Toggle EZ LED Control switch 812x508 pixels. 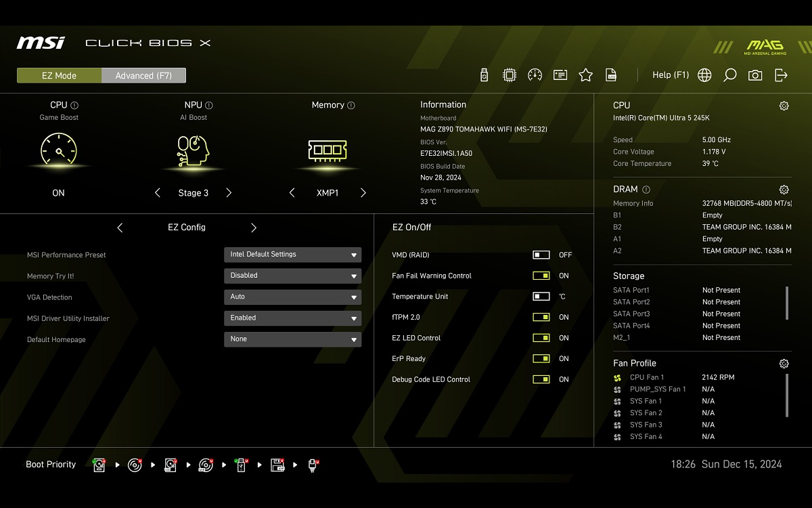(541, 338)
